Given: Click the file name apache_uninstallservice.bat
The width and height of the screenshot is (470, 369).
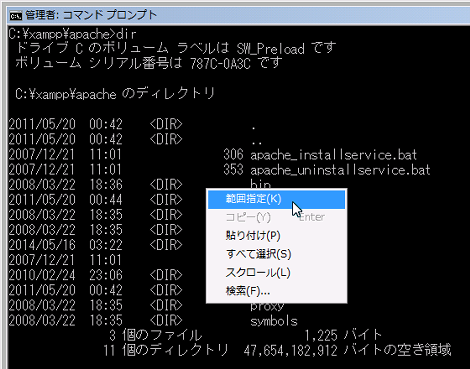Looking at the screenshot, I should tap(340, 170).
